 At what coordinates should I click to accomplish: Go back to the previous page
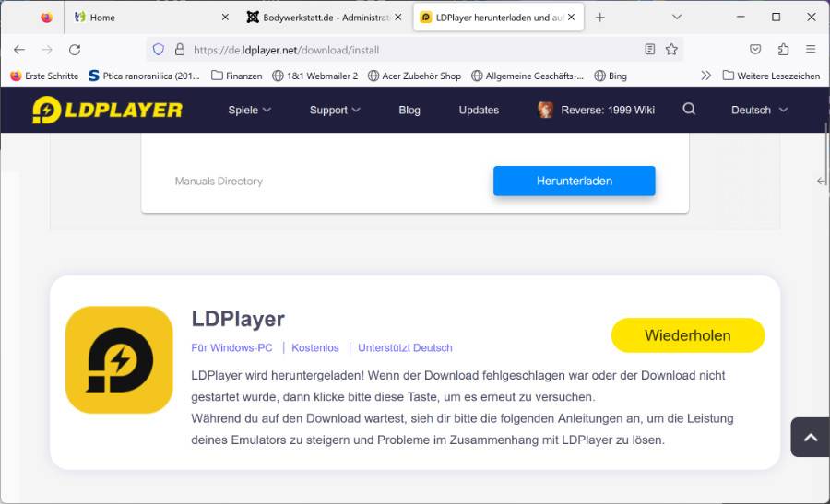(x=19, y=50)
